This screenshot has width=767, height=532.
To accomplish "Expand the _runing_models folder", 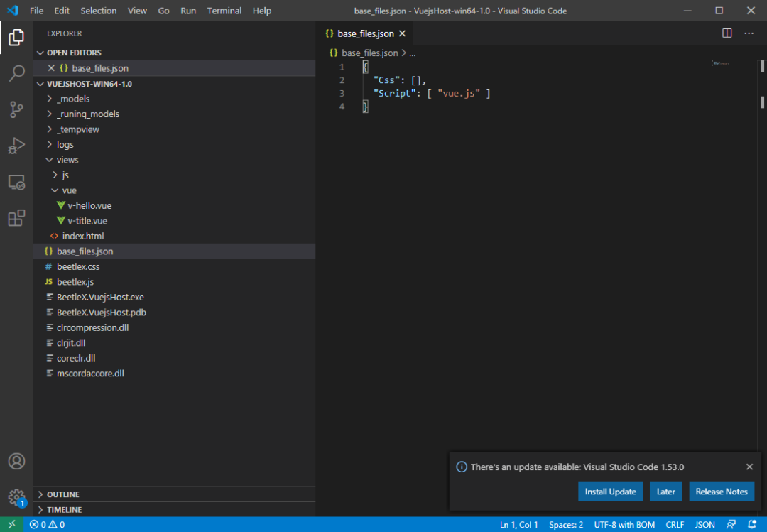I will click(x=50, y=114).
